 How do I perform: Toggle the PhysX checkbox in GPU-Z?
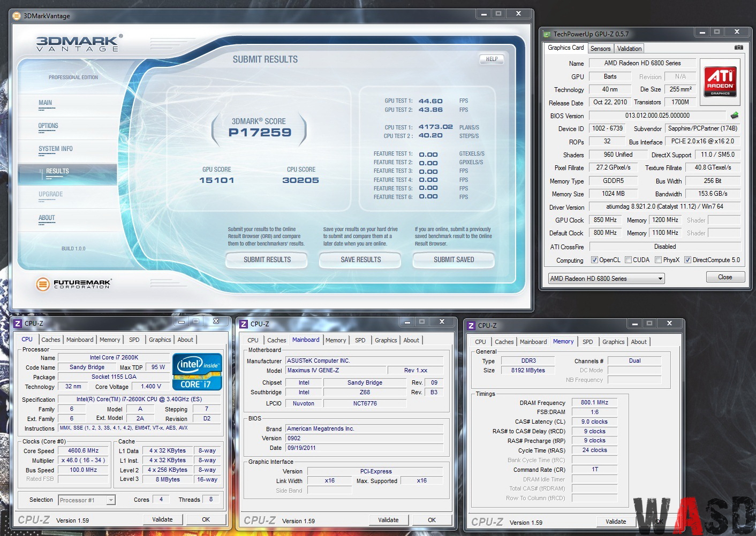pyautogui.click(x=658, y=260)
